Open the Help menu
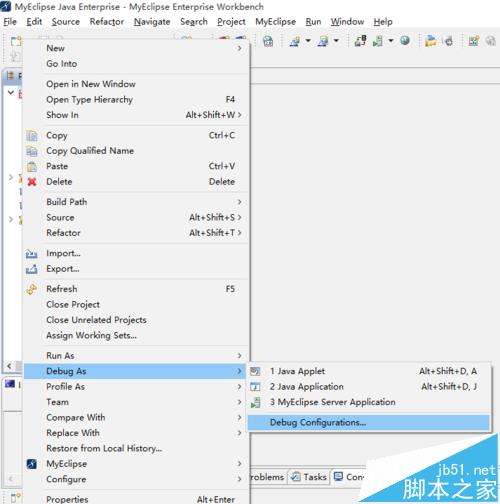The height and width of the screenshot is (504, 500). pos(383,22)
